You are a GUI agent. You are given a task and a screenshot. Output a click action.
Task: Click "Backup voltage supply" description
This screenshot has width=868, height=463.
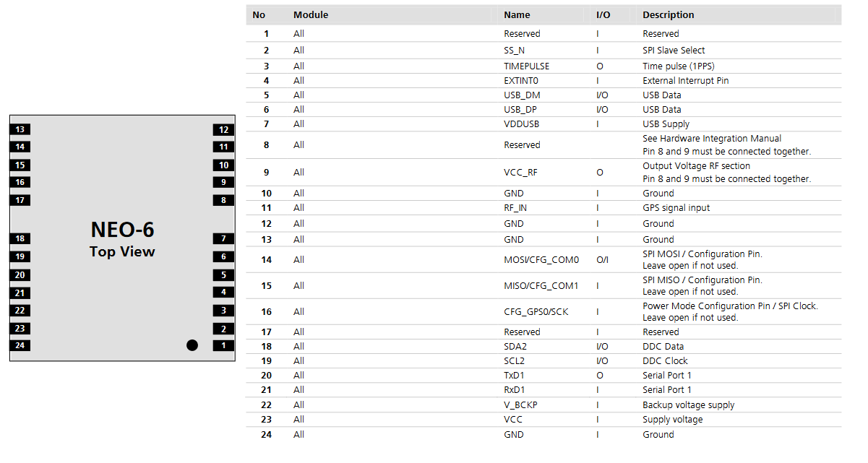click(x=688, y=405)
